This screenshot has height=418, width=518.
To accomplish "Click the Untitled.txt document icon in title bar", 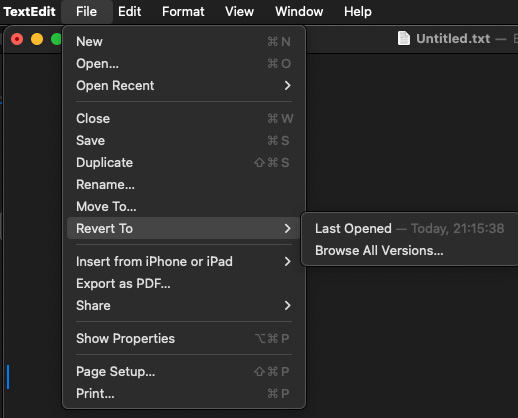I will pyautogui.click(x=404, y=39).
